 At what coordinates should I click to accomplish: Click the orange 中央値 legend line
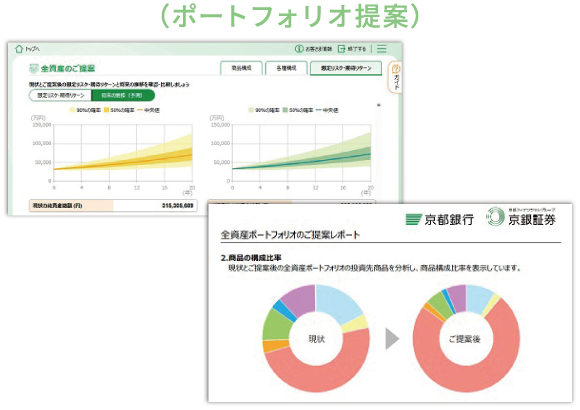[x=140, y=110]
